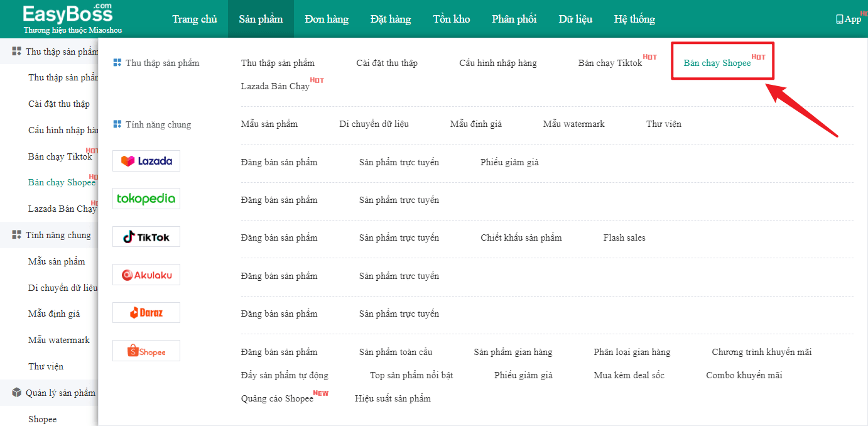This screenshot has width=868, height=426.
Task: Open Quảng cáo Shopee link
Action: (277, 398)
